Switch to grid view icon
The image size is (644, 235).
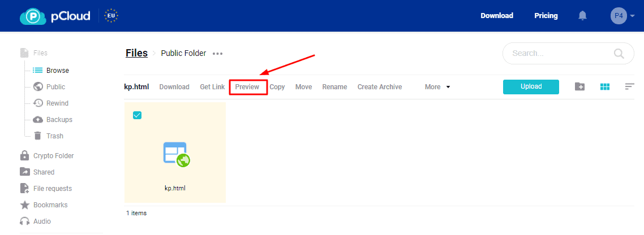click(604, 86)
